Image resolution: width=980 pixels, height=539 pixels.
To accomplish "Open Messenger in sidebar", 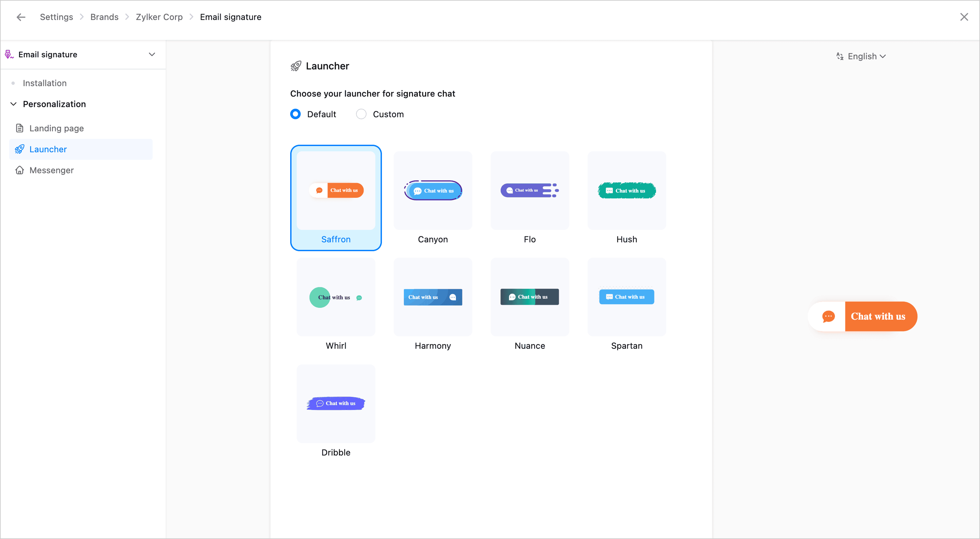I will tap(51, 170).
